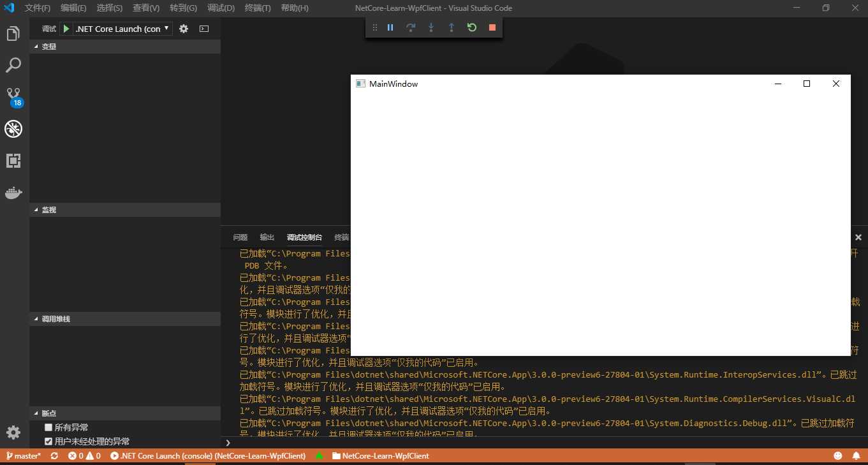Open the .NET Core Launch configuration dropdown
Viewport: 868px width, 465px height.
pos(123,29)
